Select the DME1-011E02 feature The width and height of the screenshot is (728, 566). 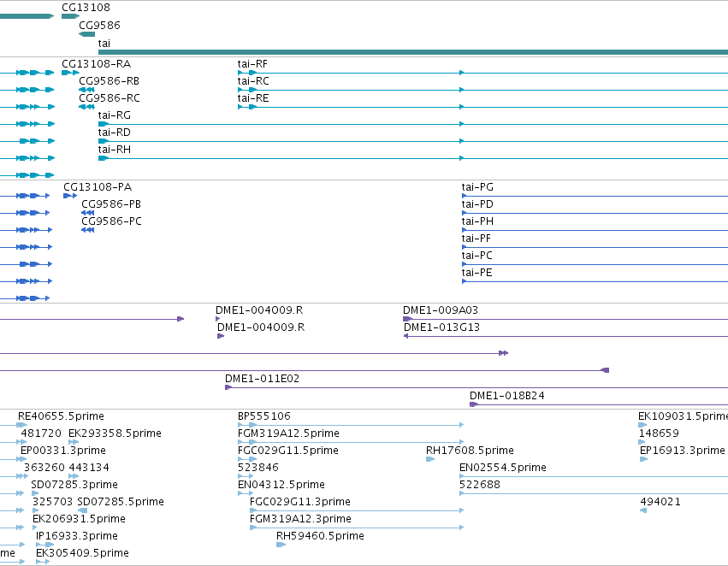262,379
